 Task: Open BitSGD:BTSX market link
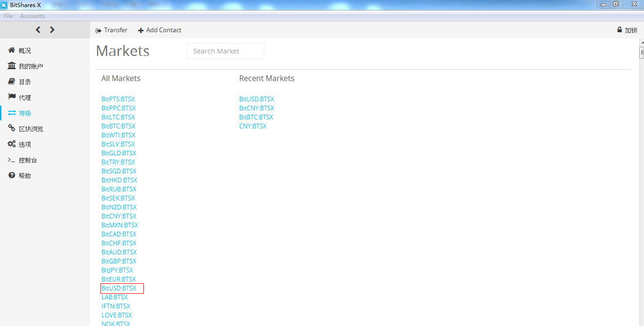click(x=119, y=171)
